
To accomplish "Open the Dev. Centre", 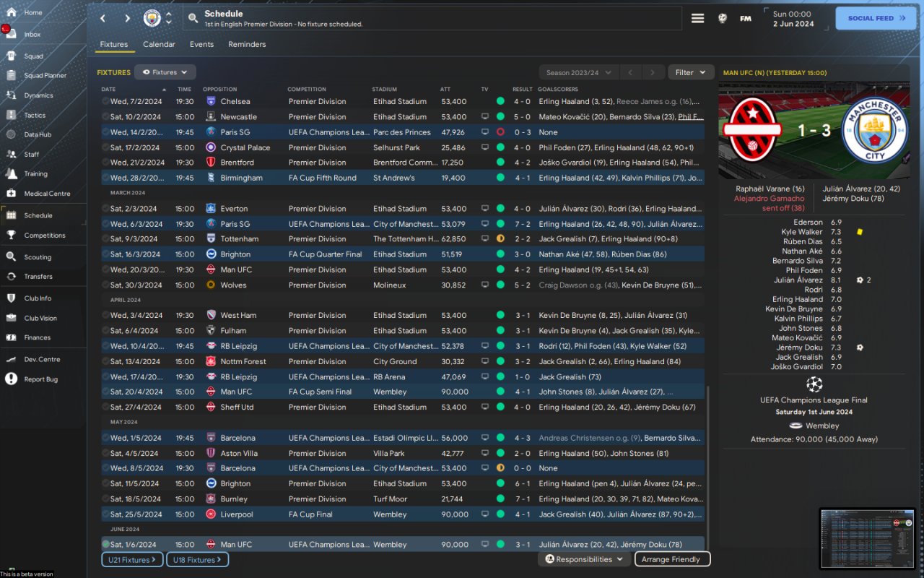I will 42,359.
